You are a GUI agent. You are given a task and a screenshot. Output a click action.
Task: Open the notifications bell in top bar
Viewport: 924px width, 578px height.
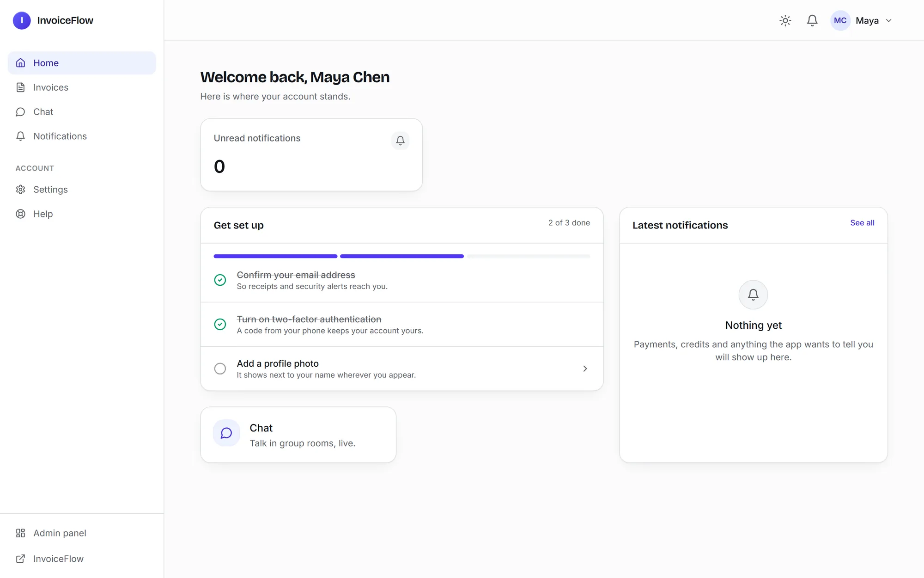812,20
